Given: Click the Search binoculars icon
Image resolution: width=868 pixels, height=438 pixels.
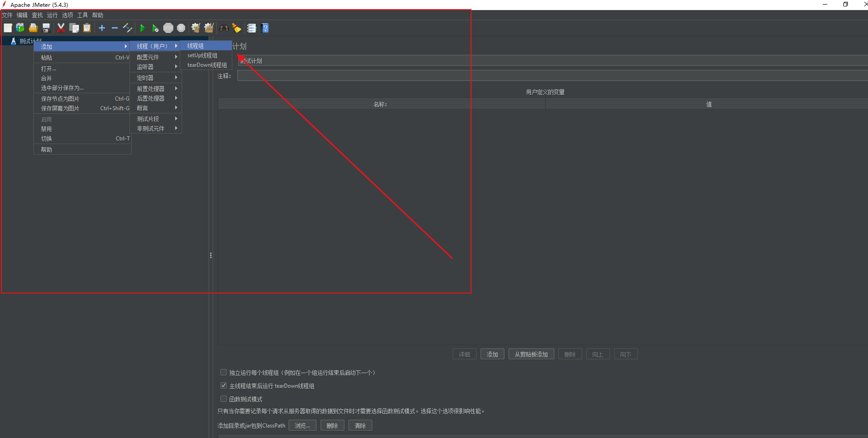Looking at the screenshot, I should [x=224, y=28].
